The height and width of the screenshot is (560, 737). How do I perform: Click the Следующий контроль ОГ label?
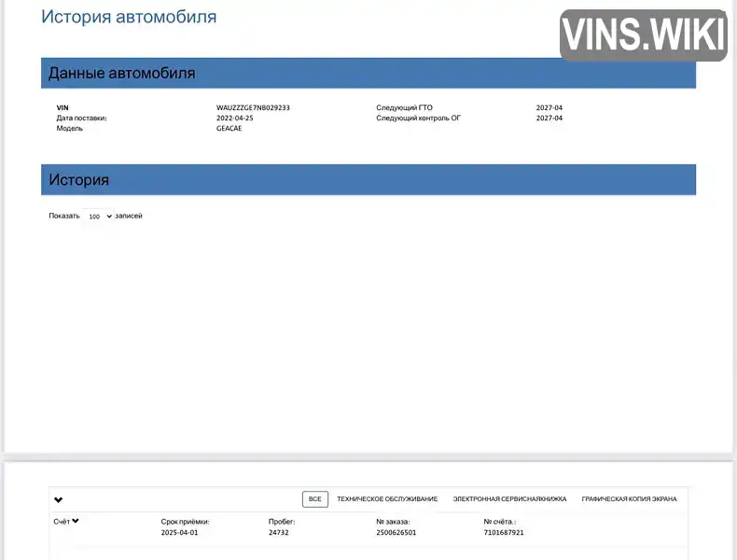click(418, 118)
